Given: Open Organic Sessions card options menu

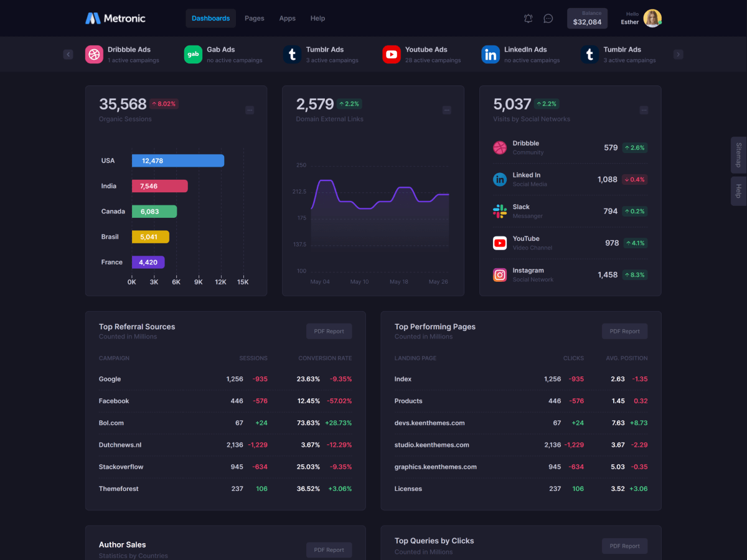Looking at the screenshot, I should (250, 110).
